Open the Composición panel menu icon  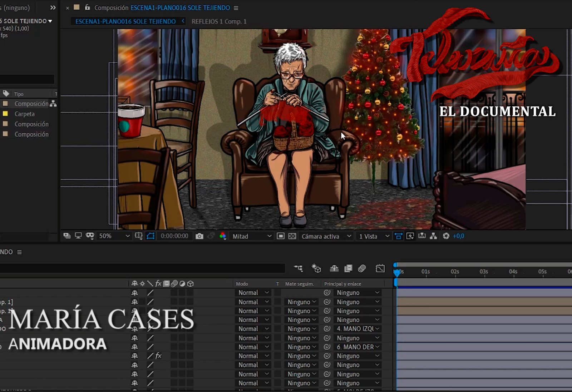pos(236,8)
